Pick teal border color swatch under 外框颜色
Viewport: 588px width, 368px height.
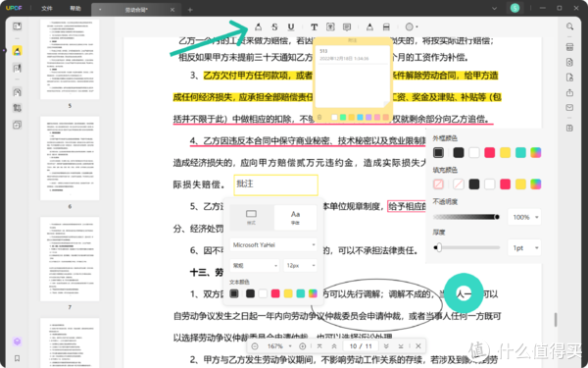tap(520, 152)
